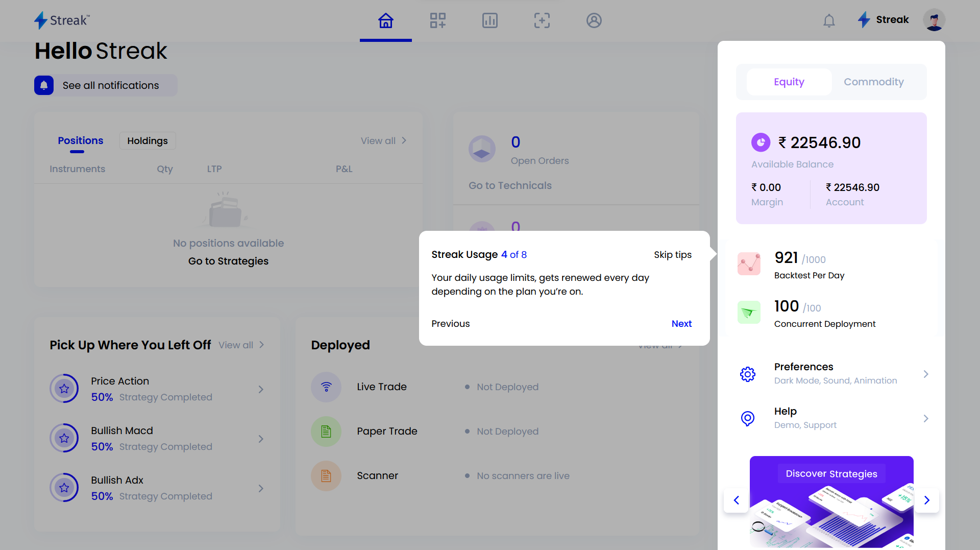The image size is (980, 550).
Task: Click the Bullish Adx strategy name
Action: click(x=117, y=480)
